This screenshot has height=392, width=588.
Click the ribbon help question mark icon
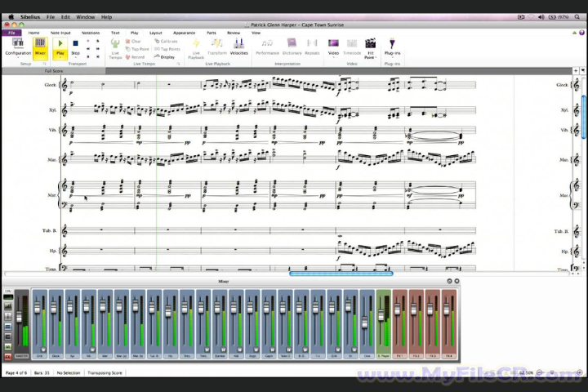point(581,33)
